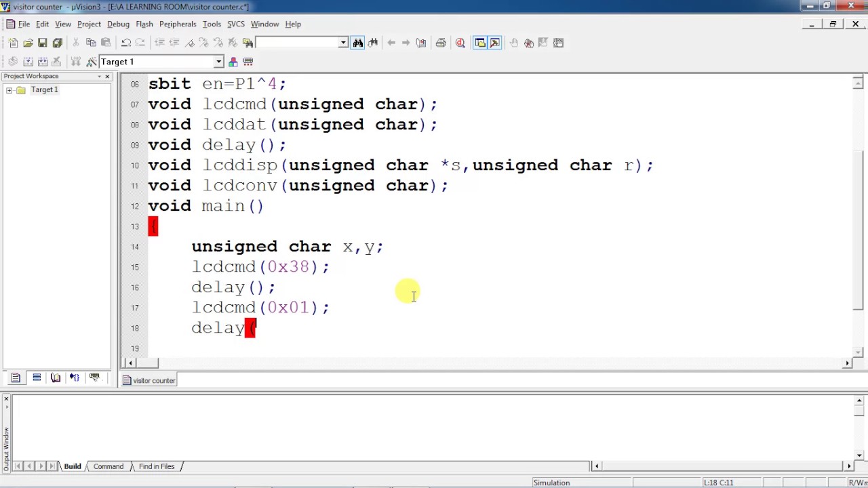Click the 'void main()' line in editor
Viewport: 868px width, 488px height.
point(205,206)
